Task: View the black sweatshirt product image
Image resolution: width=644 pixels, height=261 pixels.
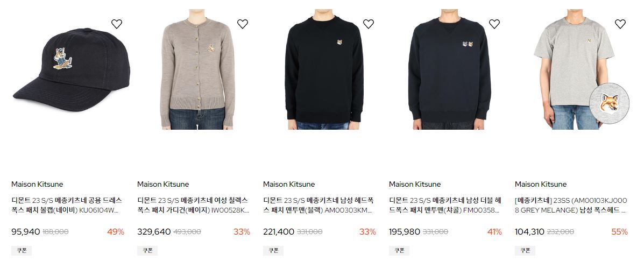Action: coord(324,70)
